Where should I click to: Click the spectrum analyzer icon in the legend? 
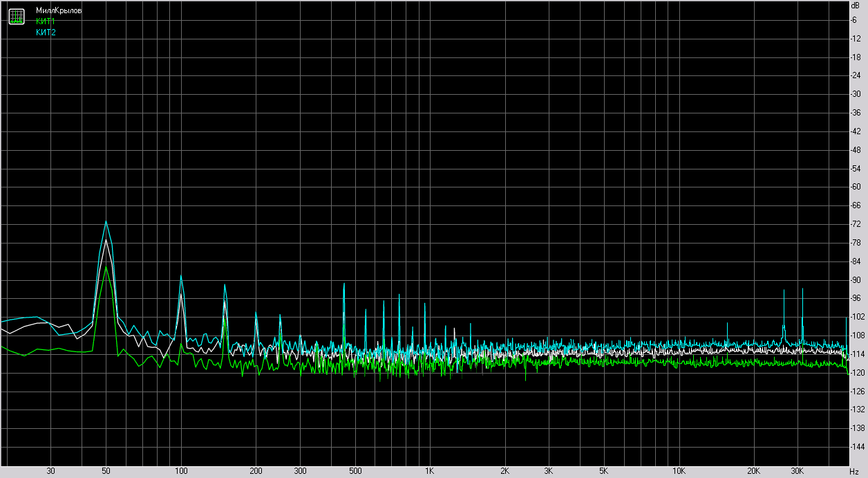(x=17, y=17)
